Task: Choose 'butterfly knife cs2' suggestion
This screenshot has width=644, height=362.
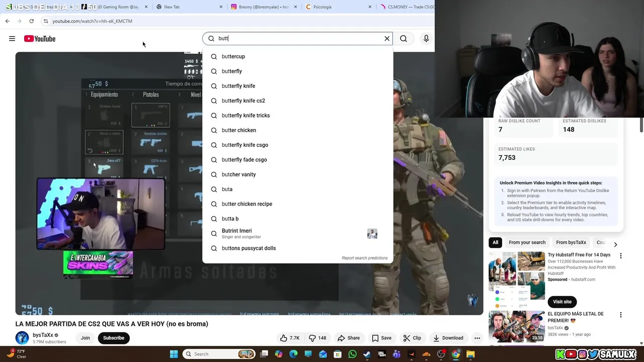Action: 297,101
